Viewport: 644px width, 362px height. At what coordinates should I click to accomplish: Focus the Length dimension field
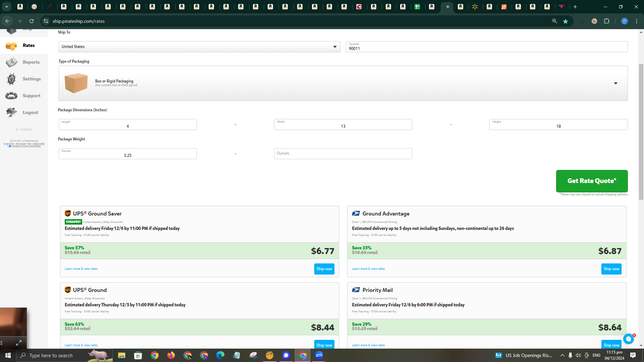(127, 124)
